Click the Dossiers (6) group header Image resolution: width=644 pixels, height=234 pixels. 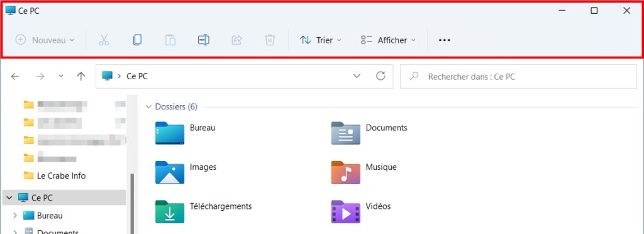pos(176,107)
